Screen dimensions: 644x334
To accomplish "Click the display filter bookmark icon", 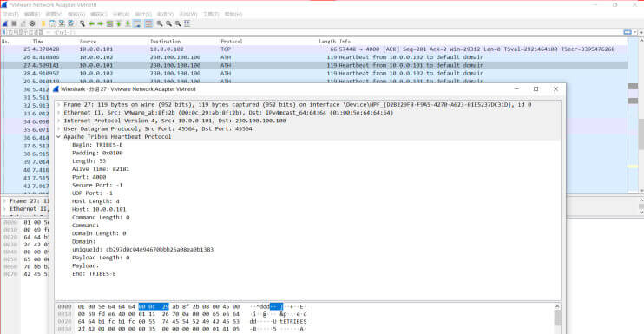I will point(4,32).
